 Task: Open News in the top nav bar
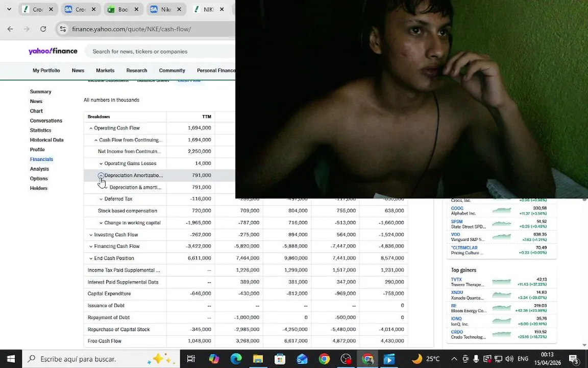[78, 70]
